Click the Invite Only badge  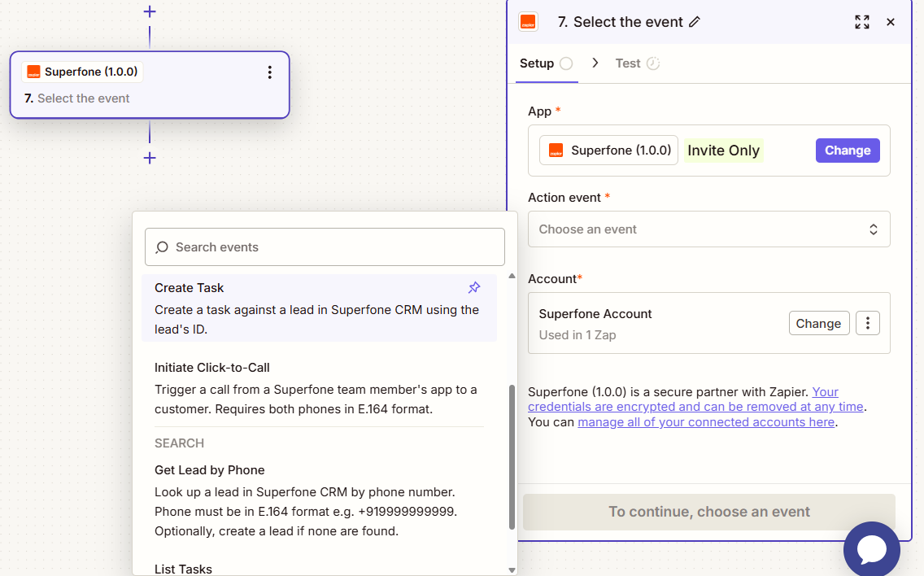723,151
